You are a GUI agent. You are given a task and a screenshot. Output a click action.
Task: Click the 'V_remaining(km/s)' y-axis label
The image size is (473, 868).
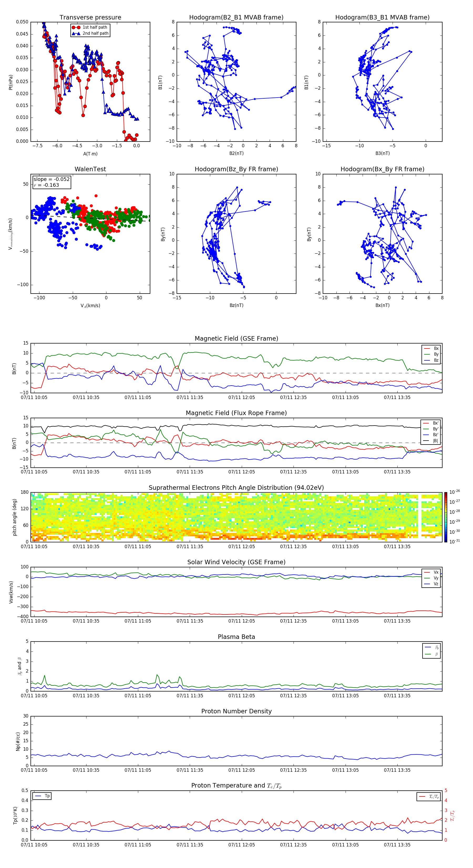pyautogui.click(x=11, y=234)
